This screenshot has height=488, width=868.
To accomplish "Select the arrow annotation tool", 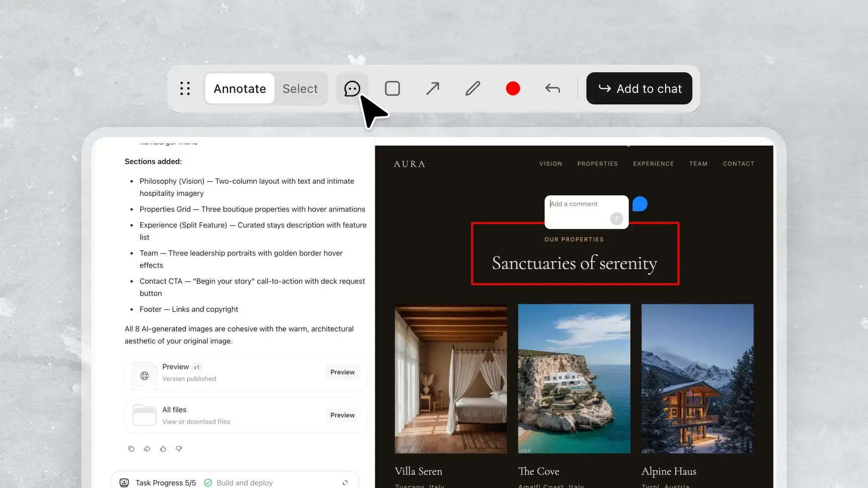I will coord(432,88).
